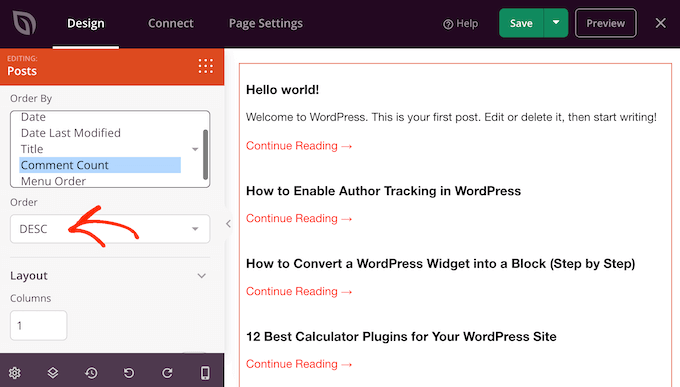This screenshot has width=680, height=387.
Task: Open the Page Settings tab
Action: point(266,23)
